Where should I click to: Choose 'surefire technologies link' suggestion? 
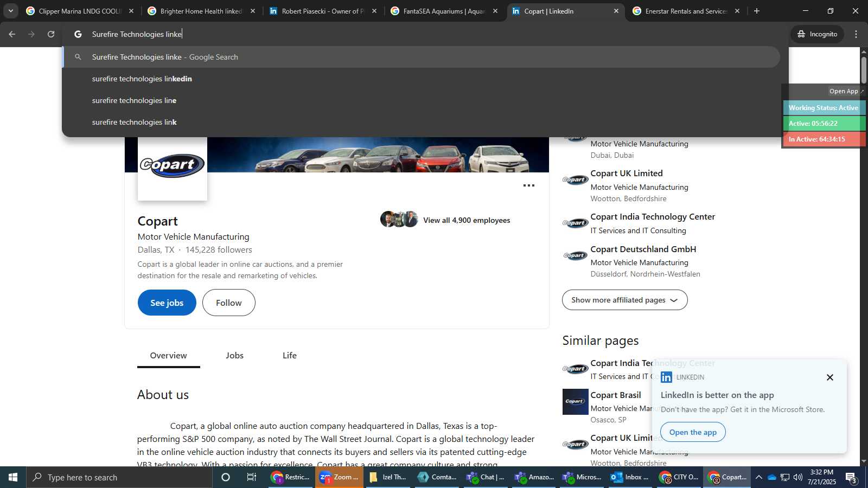click(x=422, y=122)
